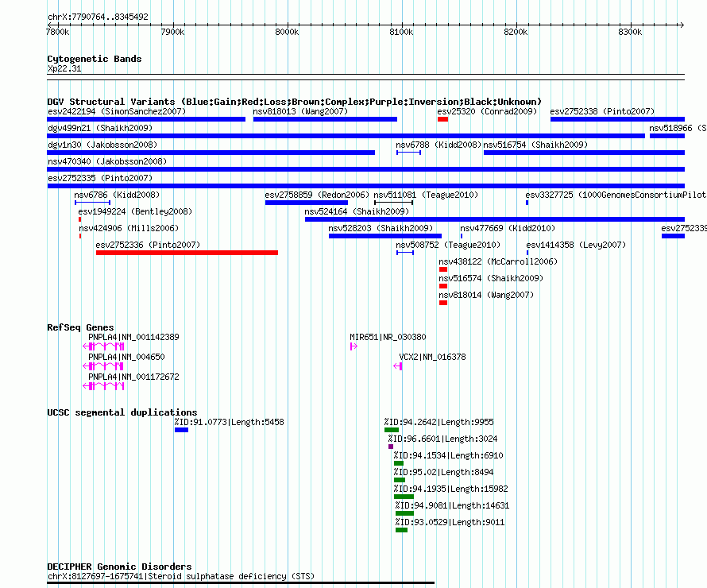Select the MIR651 NR_030380 gene arrow

354,346
